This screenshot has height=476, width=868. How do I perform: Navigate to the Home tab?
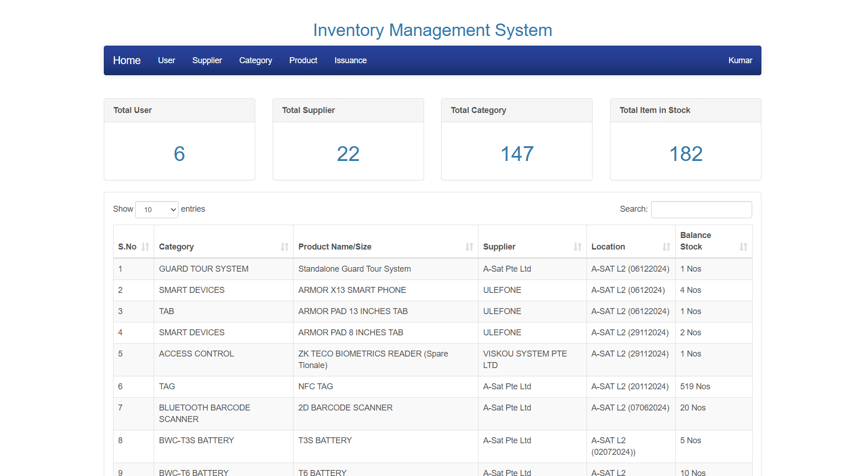(126, 60)
